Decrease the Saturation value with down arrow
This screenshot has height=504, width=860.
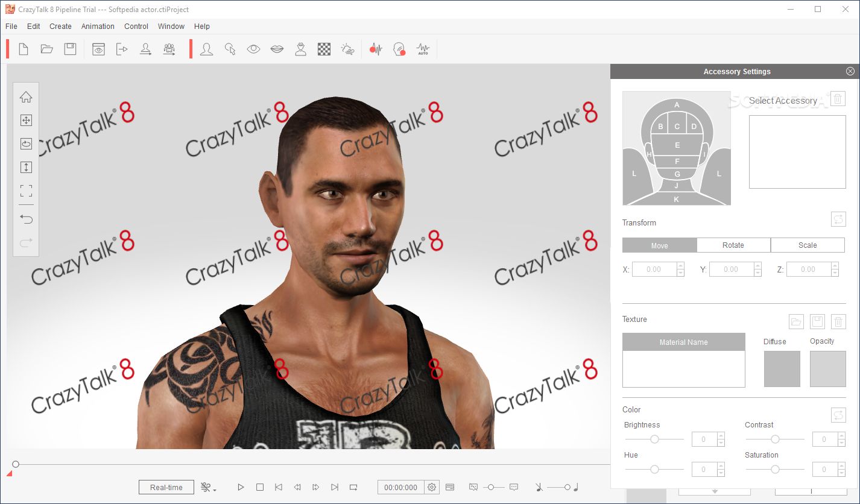[x=841, y=473]
